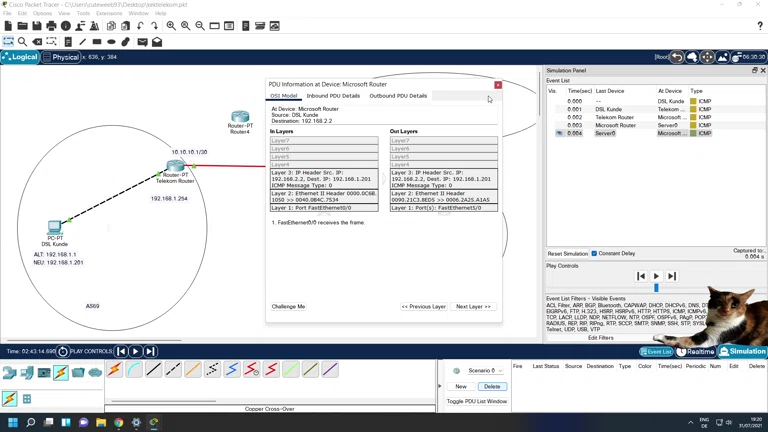Click the Add Simple PDU envelope icon

[x=142, y=42]
